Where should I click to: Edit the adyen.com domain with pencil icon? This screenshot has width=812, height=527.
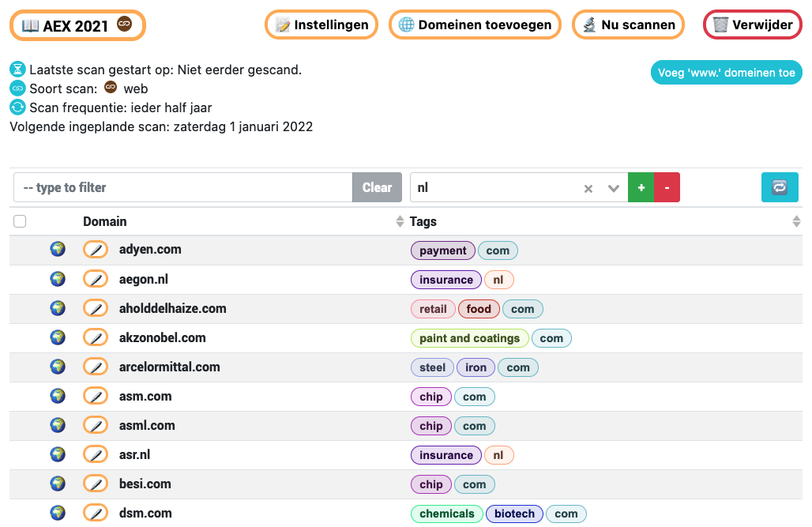96,250
